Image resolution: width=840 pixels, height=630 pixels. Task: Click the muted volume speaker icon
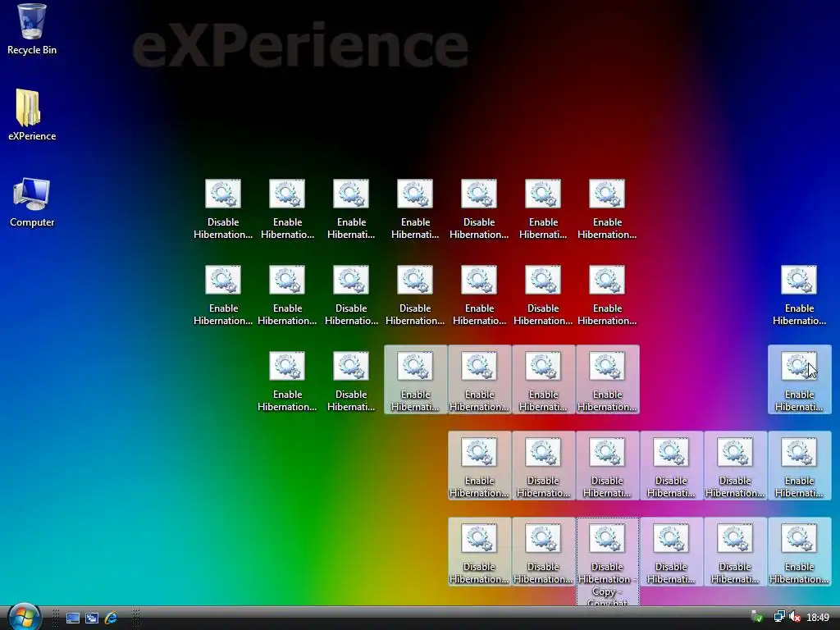(x=795, y=618)
